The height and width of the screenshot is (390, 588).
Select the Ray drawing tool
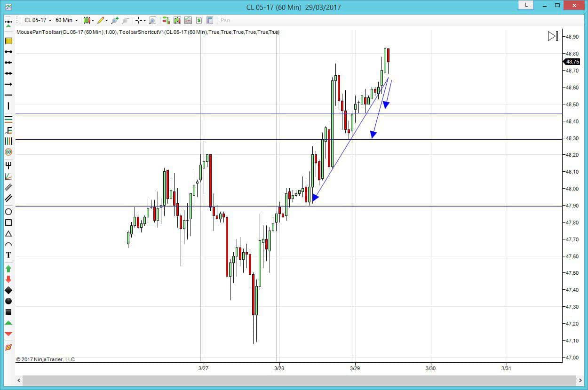[x=8, y=63]
